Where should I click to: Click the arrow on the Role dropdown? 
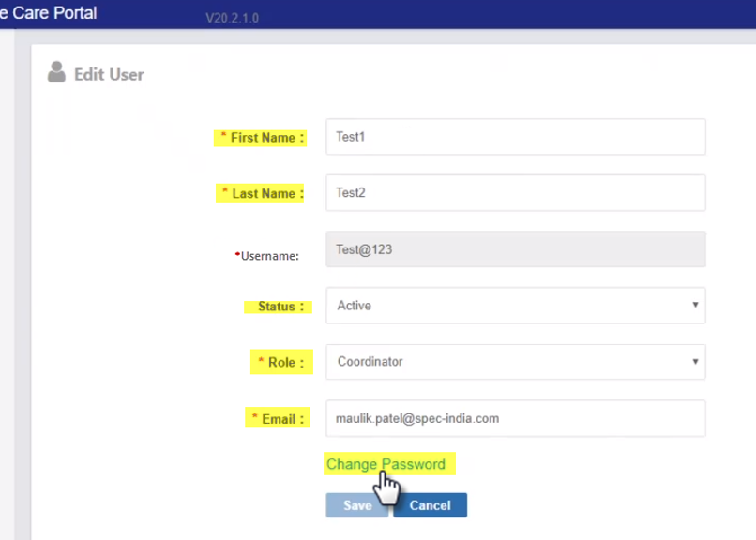695,362
